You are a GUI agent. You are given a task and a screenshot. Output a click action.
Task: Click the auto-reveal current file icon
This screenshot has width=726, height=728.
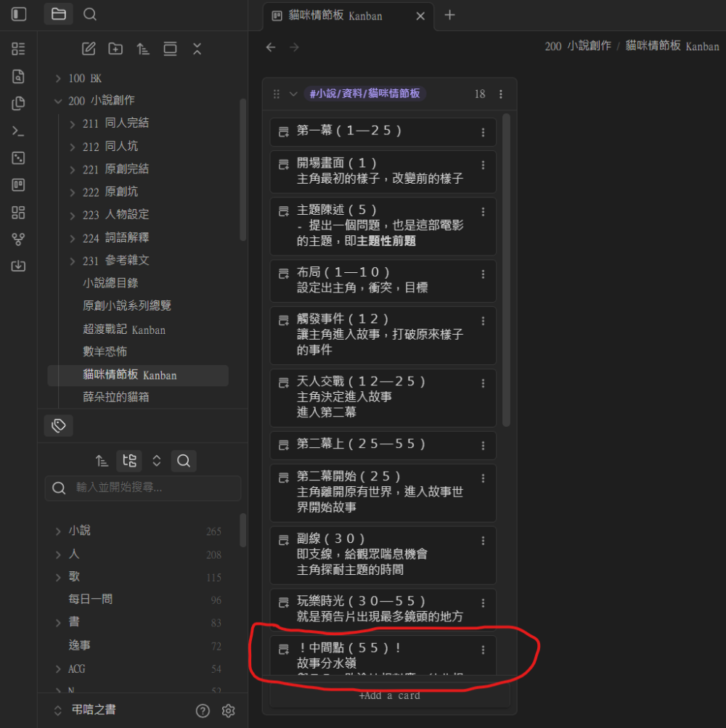[x=170, y=49]
